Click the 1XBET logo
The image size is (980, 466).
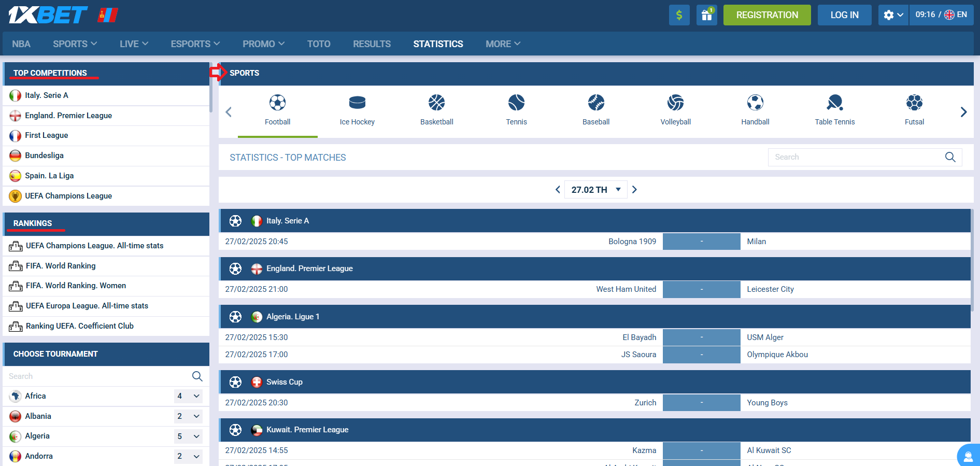(x=48, y=15)
